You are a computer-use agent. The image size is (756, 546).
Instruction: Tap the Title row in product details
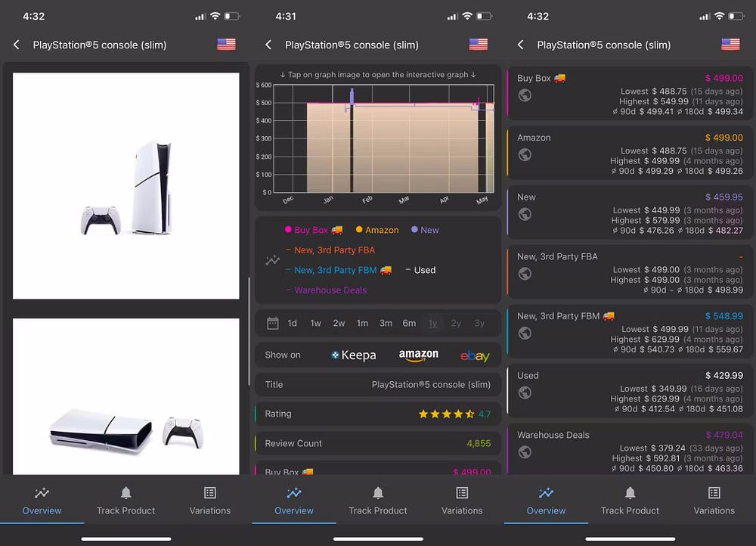tap(377, 384)
